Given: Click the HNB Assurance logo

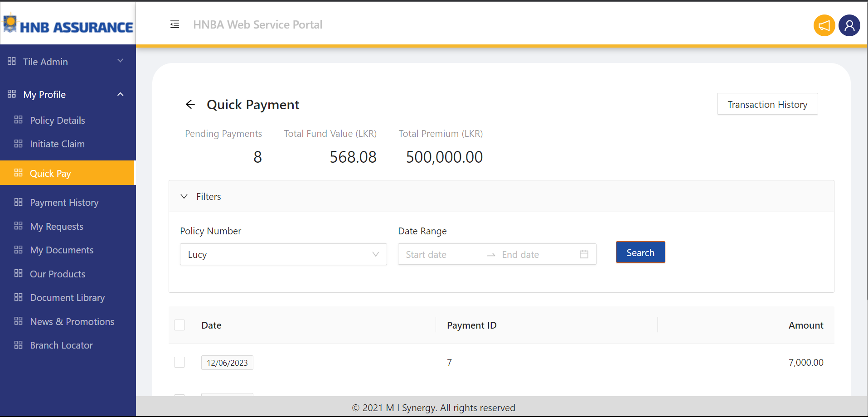Looking at the screenshot, I should click(68, 24).
